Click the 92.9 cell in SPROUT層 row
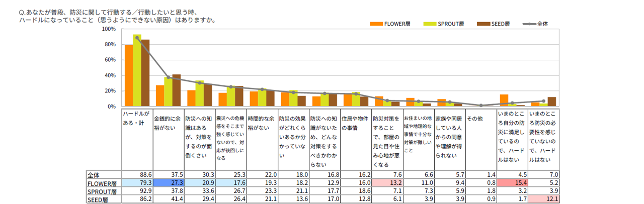This screenshot has width=644, height=204. (137, 191)
